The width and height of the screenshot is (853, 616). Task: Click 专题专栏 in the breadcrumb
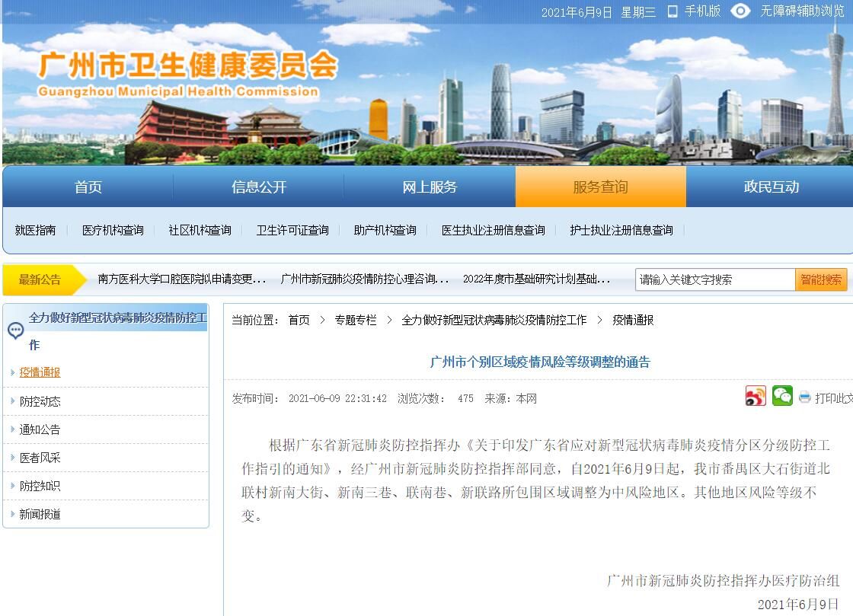click(356, 321)
